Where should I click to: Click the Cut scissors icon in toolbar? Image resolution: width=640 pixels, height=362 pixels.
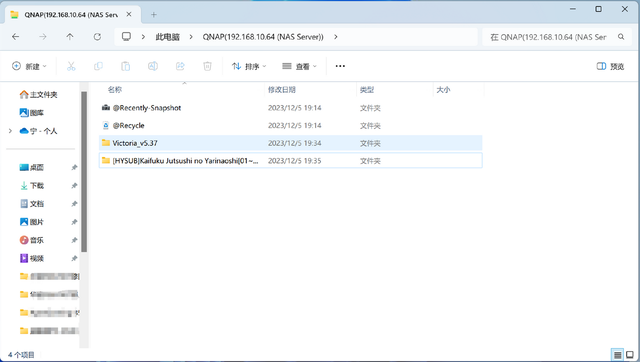[x=71, y=66]
